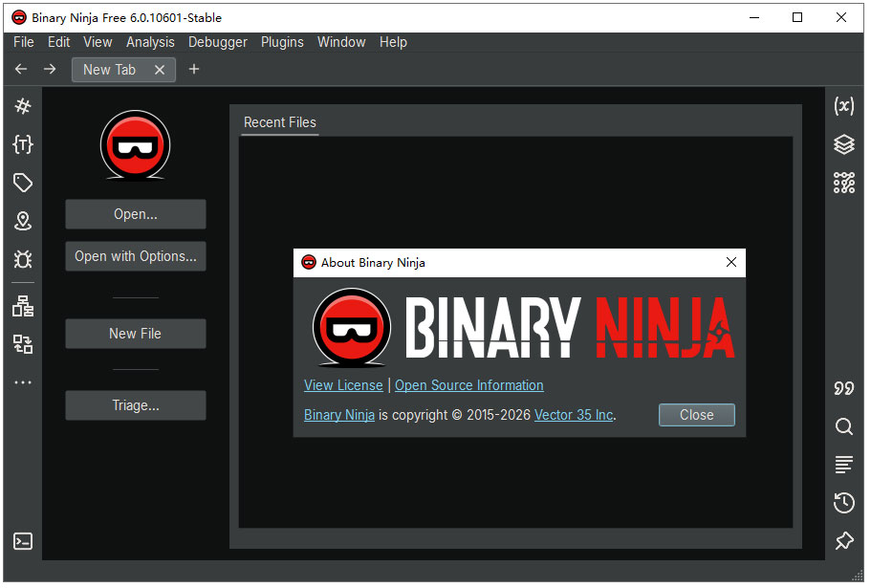Follow the Binary Ninja copyright link
This screenshot has height=588, width=871.
(339, 415)
